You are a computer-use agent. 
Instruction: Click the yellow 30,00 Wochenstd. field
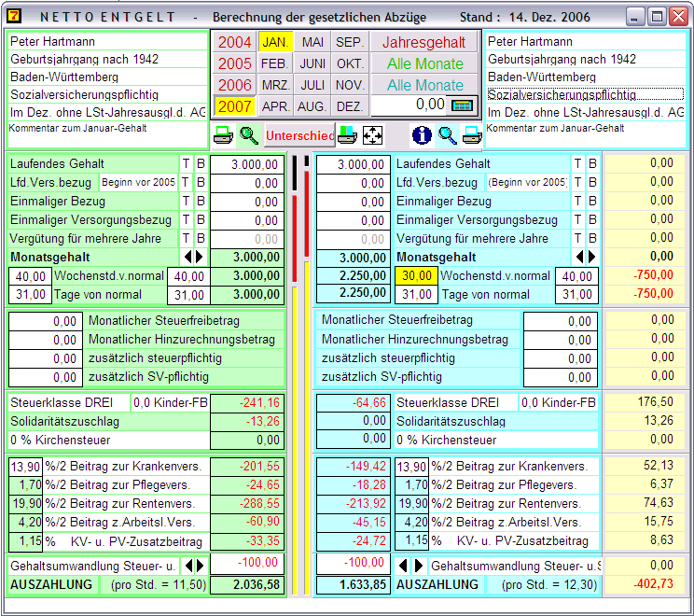pyautogui.click(x=417, y=276)
